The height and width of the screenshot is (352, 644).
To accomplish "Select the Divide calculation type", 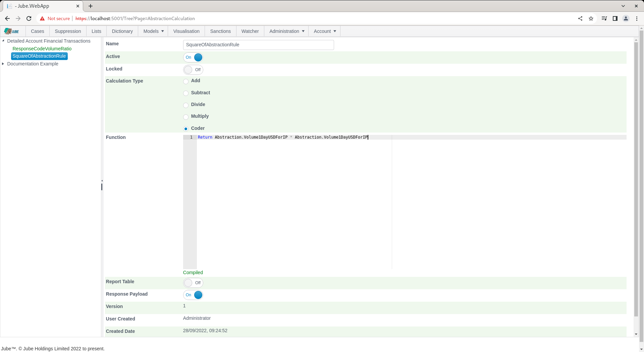I will click(x=186, y=105).
